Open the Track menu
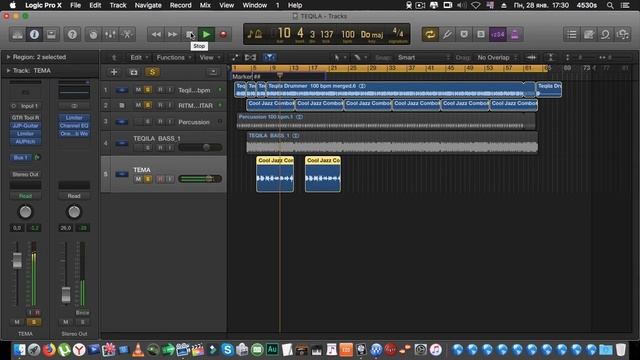Viewport: 640px width, 360px height. point(118,5)
